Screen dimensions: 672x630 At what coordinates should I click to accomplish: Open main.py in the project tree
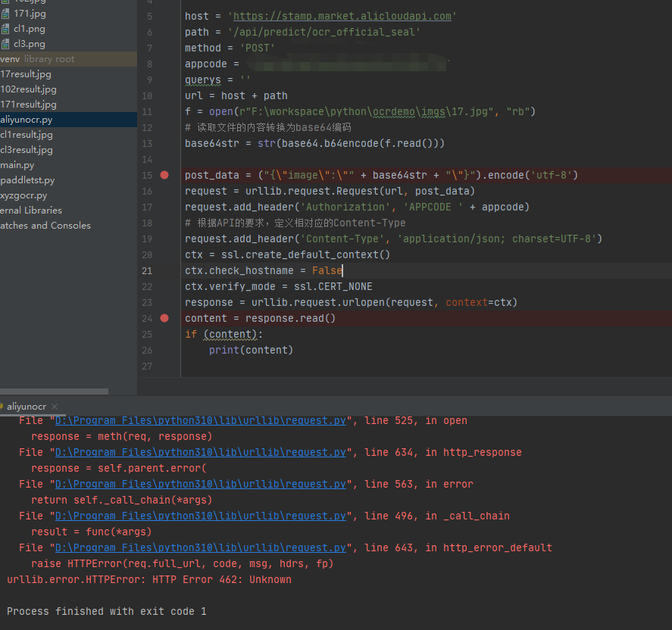[x=17, y=165]
